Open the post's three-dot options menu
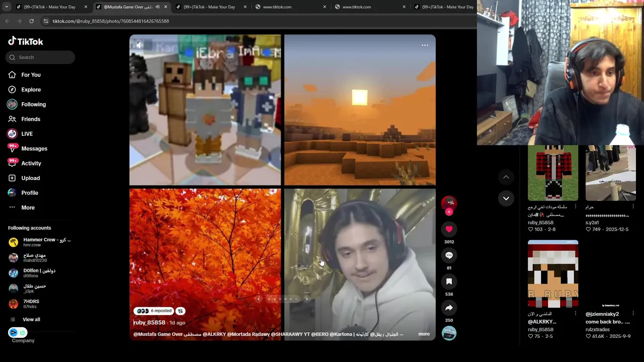644x362 pixels. [x=425, y=45]
